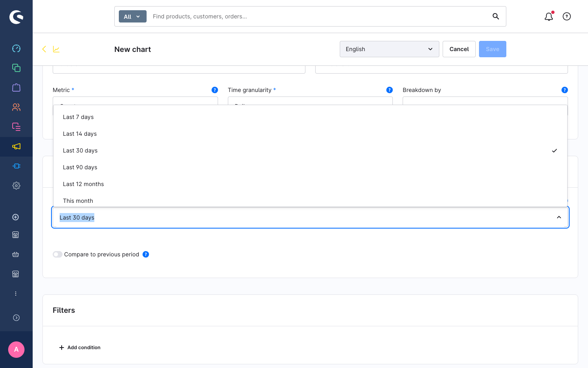588x368 pixels.
Task: Open the lowest storefront icon in sidebar
Action: [16, 274]
